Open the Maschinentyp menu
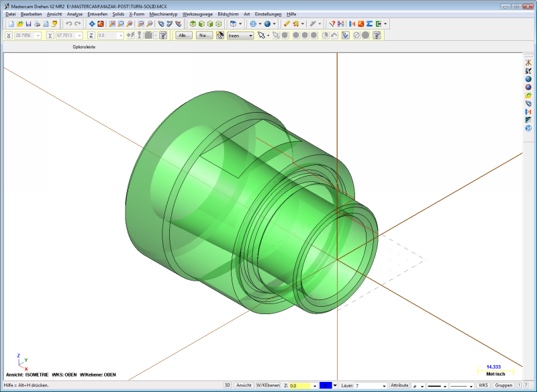 click(163, 14)
